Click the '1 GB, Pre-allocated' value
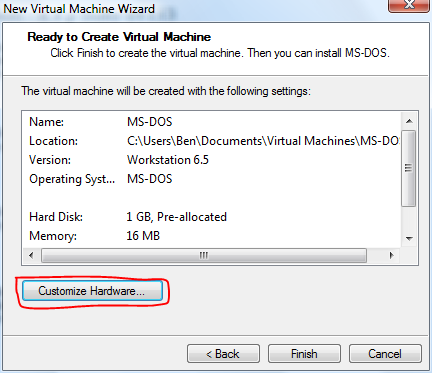Image resolution: width=432 pixels, height=373 pixels. 177,217
